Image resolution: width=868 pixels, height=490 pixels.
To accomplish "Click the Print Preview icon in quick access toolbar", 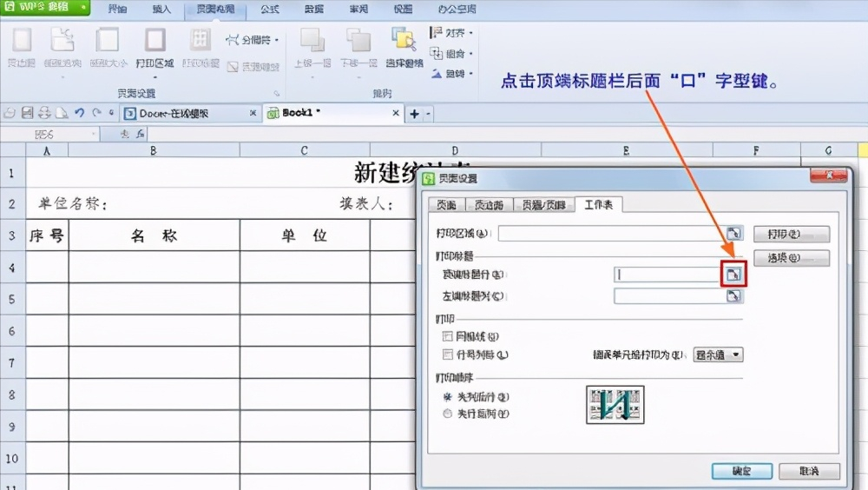I will pos(62,113).
